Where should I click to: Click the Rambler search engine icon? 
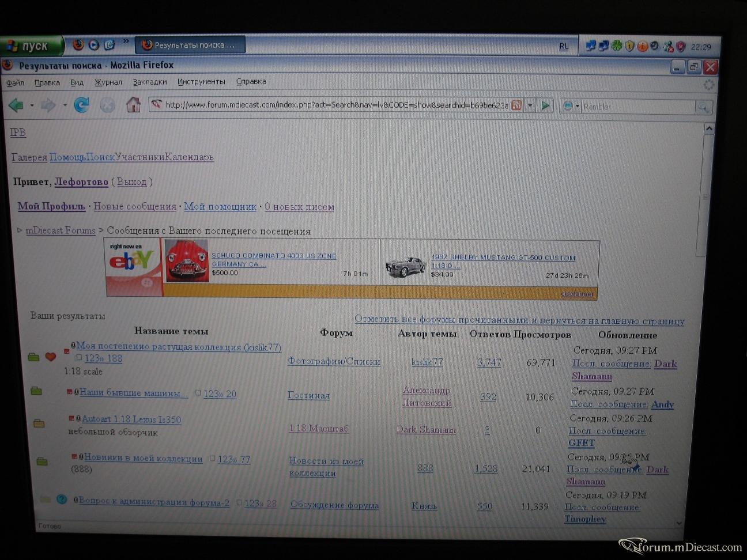tap(568, 106)
